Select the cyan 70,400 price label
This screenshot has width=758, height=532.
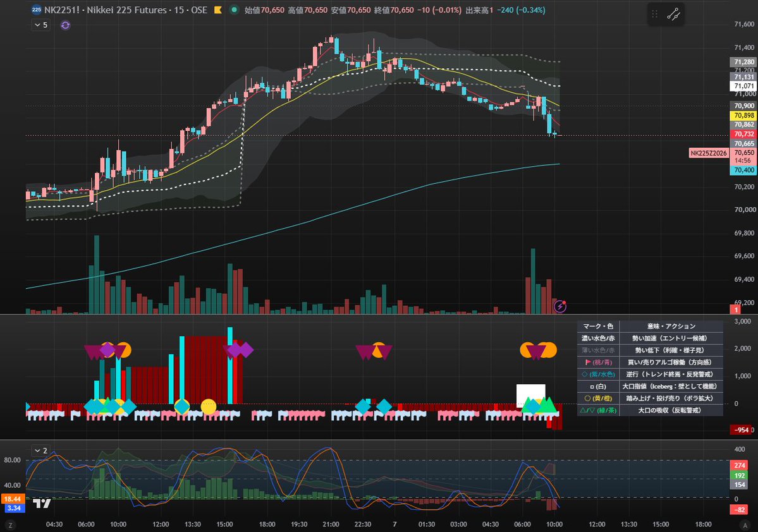click(x=743, y=170)
